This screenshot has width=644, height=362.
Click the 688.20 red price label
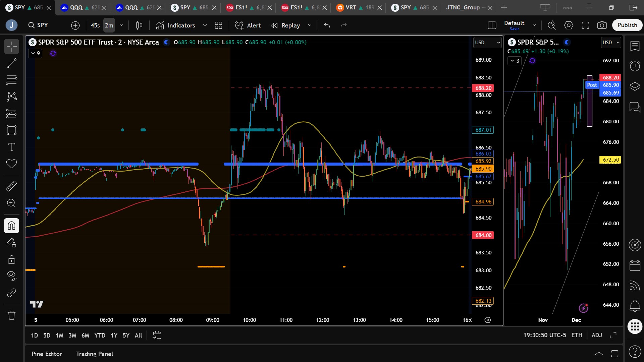tap(483, 88)
